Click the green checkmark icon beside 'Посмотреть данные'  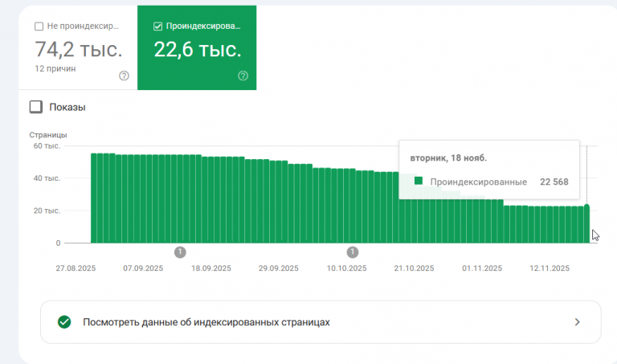64,322
